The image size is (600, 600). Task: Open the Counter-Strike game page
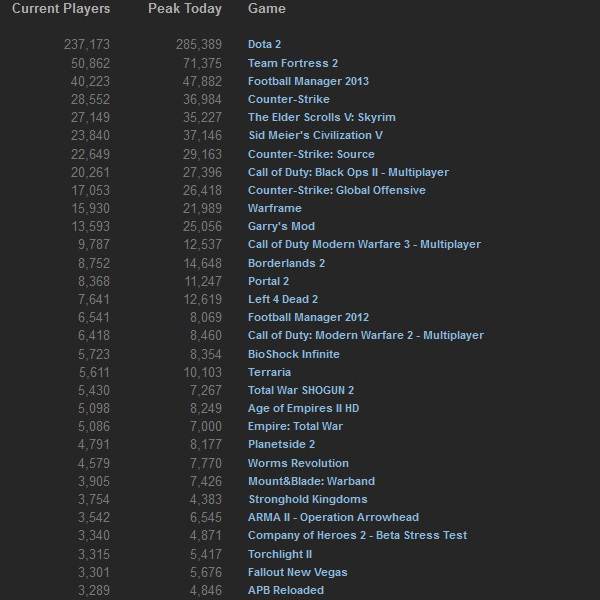point(289,99)
